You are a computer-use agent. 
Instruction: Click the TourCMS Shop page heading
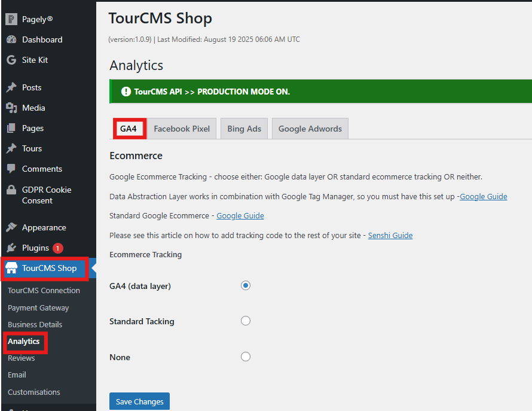160,18
